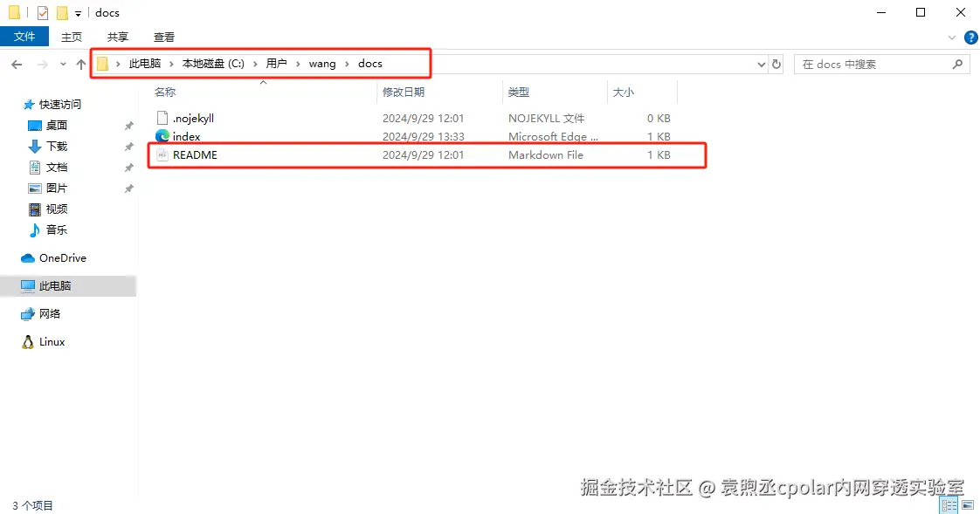The width and height of the screenshot is (980, 514).
Task: Expand the ribbon with the chevron
Action: (x=951, y=38)
